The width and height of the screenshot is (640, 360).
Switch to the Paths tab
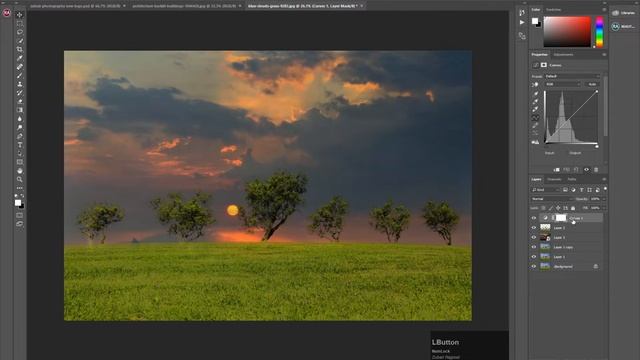pos(572,179)
